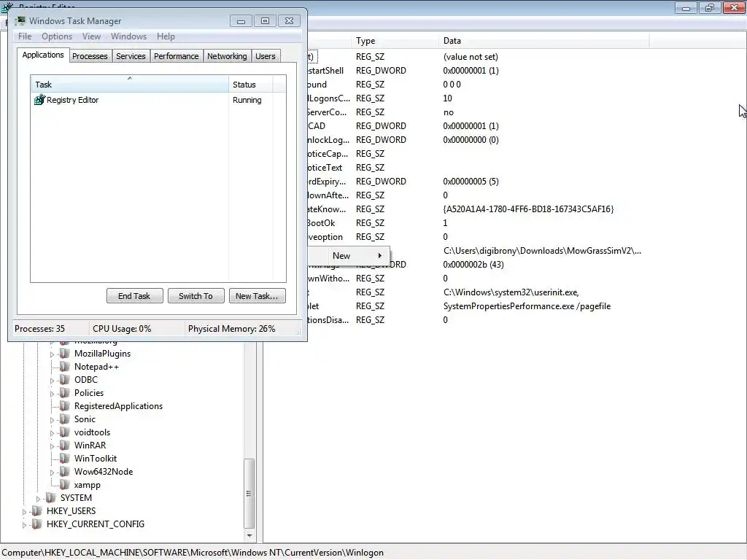Switch to the Users tab
The width and height of the screenshot is (747, 560).
click(266, 56)
